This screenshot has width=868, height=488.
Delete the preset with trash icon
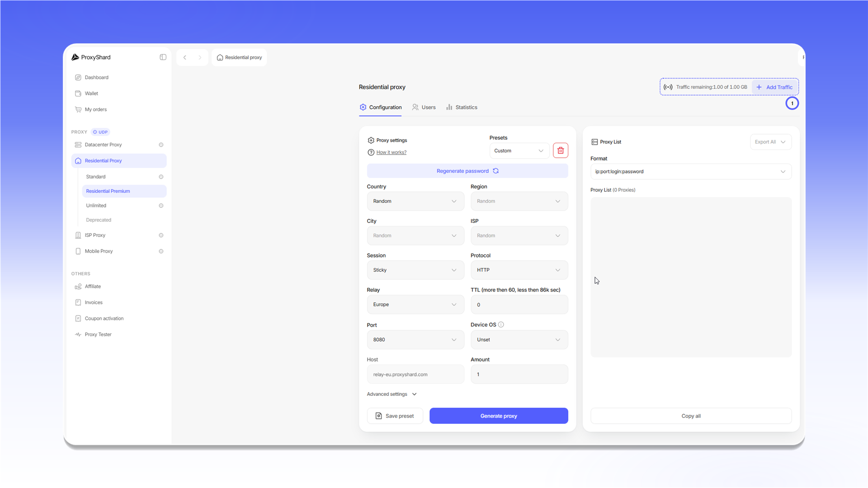click(x=560, y=150)
